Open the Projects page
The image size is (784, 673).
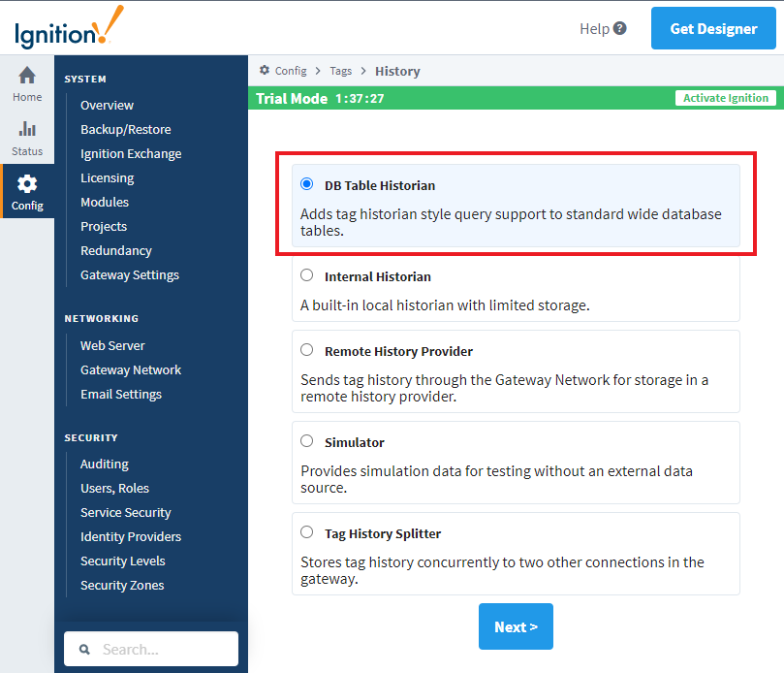104,227
